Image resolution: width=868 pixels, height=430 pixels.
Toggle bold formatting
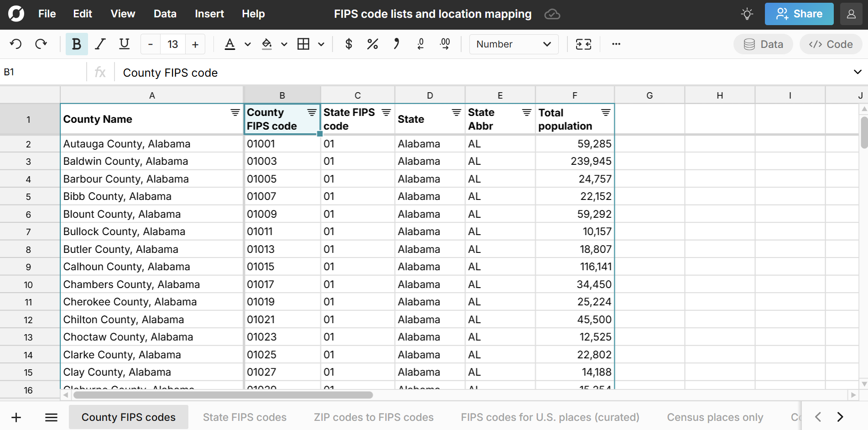76,44
